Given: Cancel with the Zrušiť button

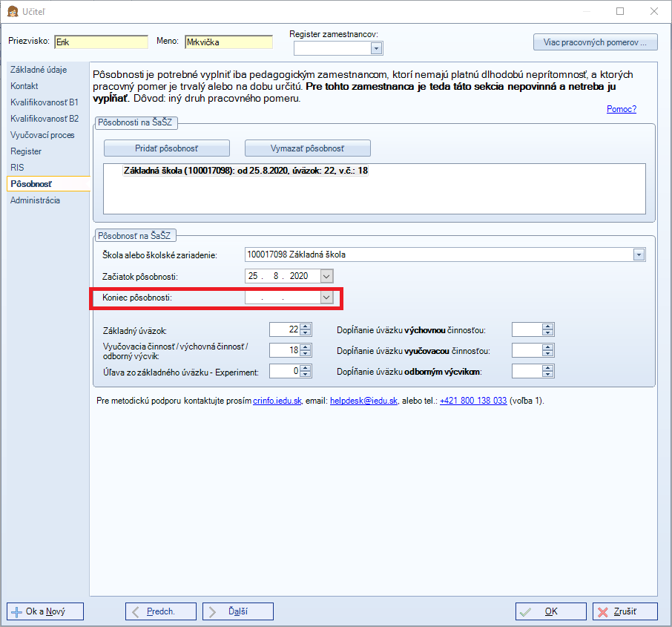Looking at the screenshot, I should pos(625,611).
